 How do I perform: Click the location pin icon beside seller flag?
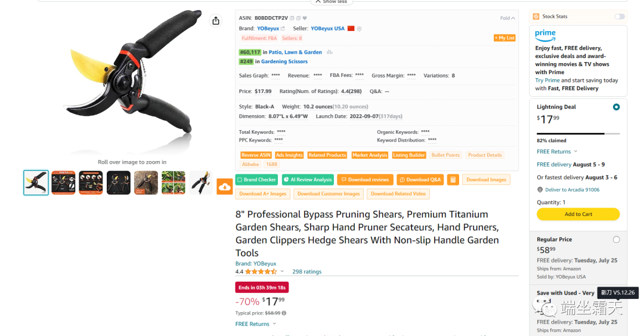pos(360,29)
